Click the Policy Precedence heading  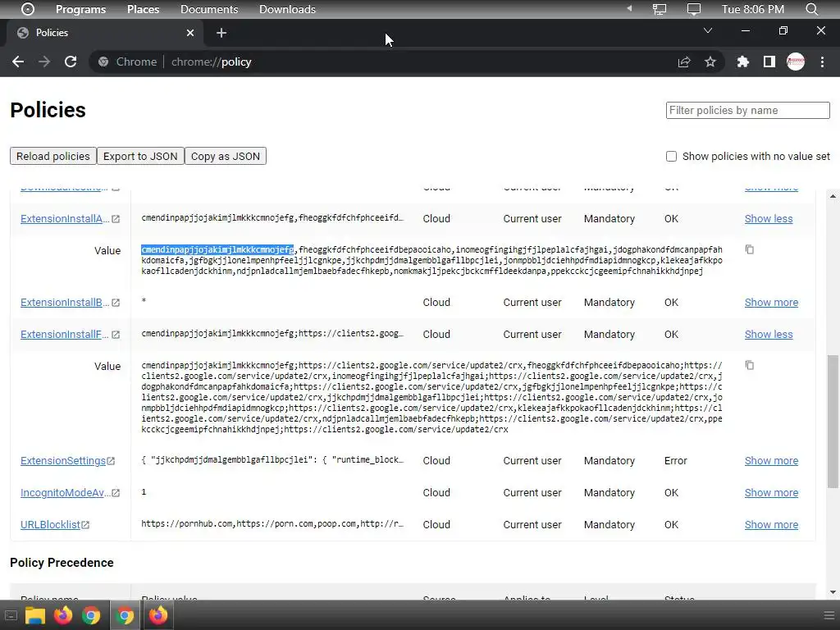62,563
